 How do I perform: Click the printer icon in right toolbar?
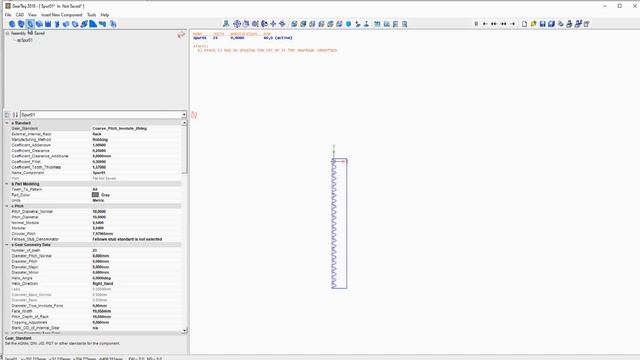pyautogui.click(x=569, y=24)
